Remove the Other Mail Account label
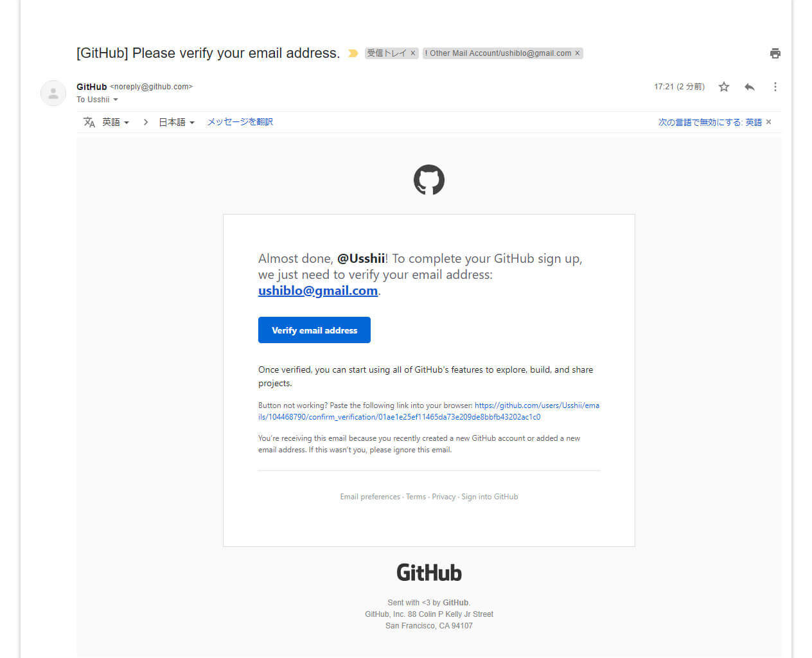This screenshot has height=658, width=812. pos(577,53)
